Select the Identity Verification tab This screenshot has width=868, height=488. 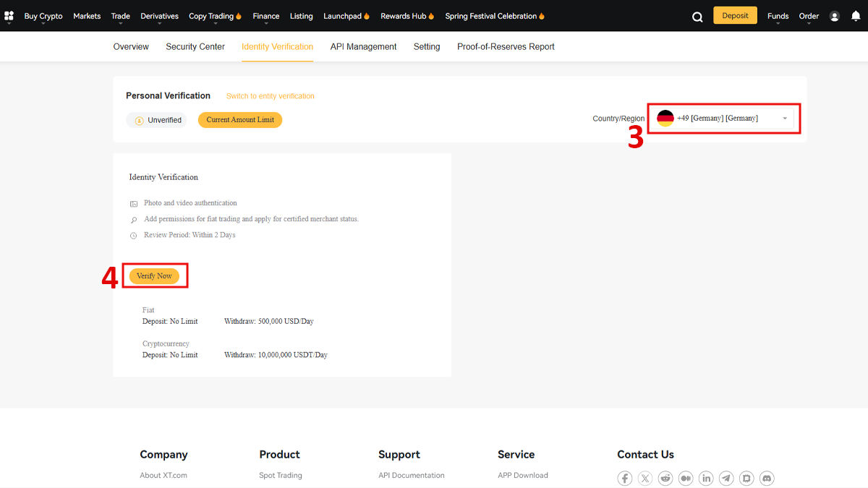pos(277,46)
